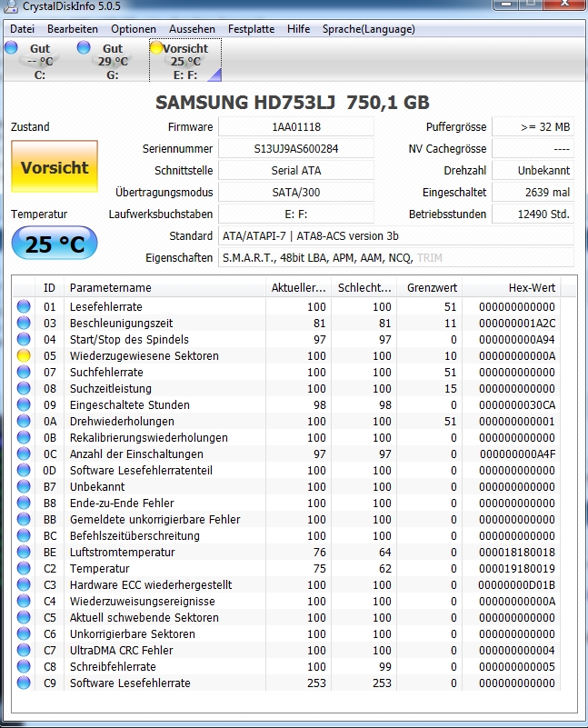The height and width of the screenshot is (728, 588).
Task: Click the Grenzwert column header
Action: point(429,288)
